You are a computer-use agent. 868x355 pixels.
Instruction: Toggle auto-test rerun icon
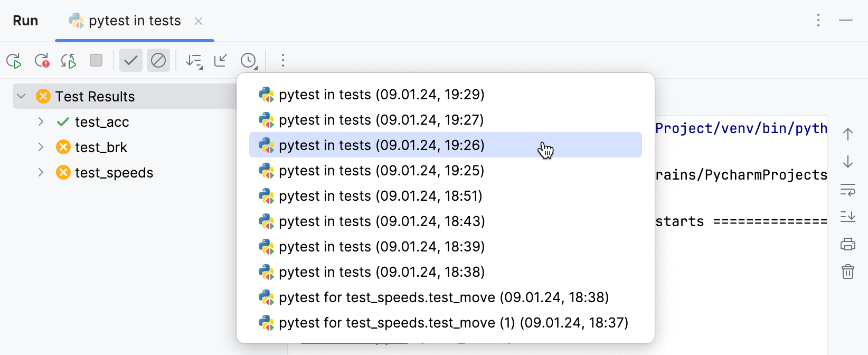[x=69, y=61]
